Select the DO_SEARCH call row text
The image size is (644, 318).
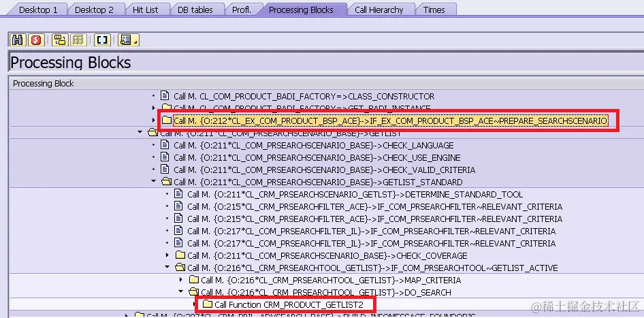tap(326, 293)
